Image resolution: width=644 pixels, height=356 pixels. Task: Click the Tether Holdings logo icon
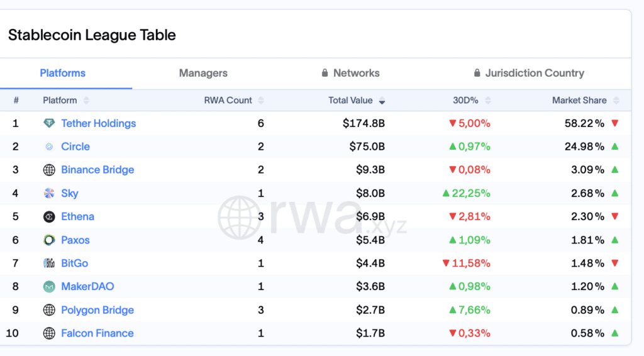point(49,123)
